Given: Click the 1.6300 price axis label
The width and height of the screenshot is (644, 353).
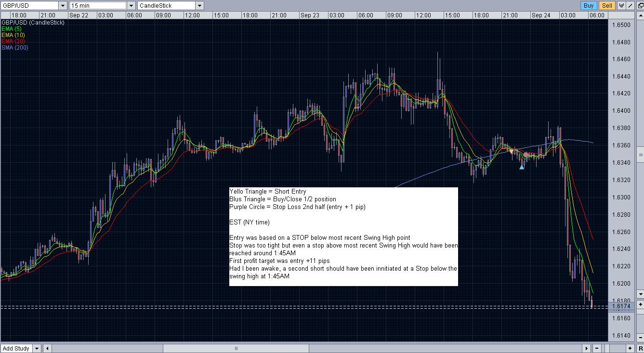Looking at the screenshot, I should click(621, 197).
